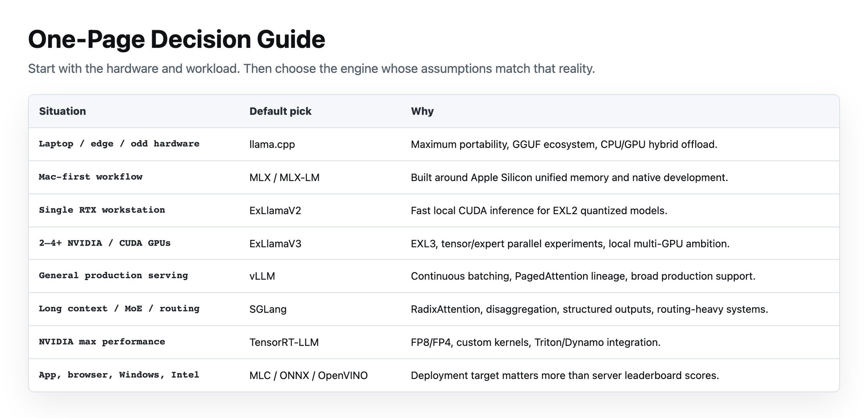
Task: Select the 'vLLM' default pick
Action: point(262,276)
